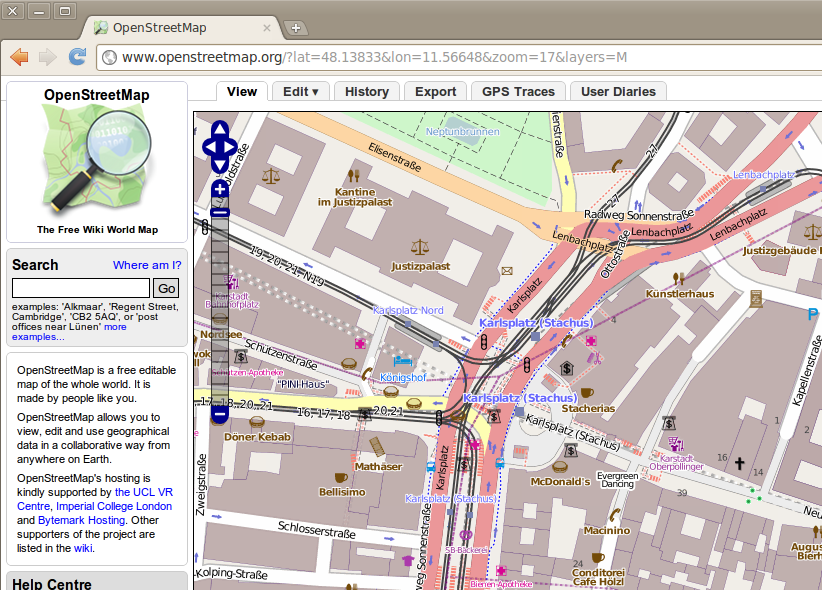This screenshot has width=822, height=590.
Task: Pan the map right with the arrow
Action: (231, 147)
